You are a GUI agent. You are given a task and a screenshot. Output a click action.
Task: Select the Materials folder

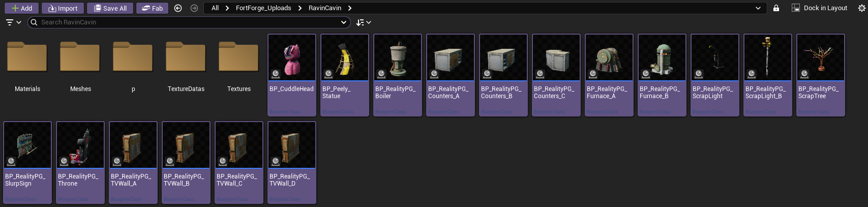(27, 65)
